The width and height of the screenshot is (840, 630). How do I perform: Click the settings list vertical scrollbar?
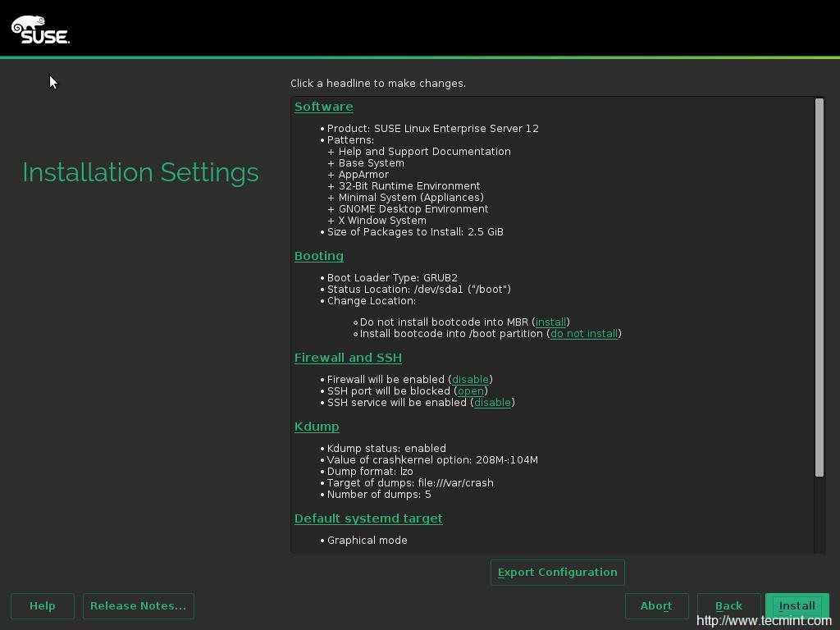(x=819, y=288)
